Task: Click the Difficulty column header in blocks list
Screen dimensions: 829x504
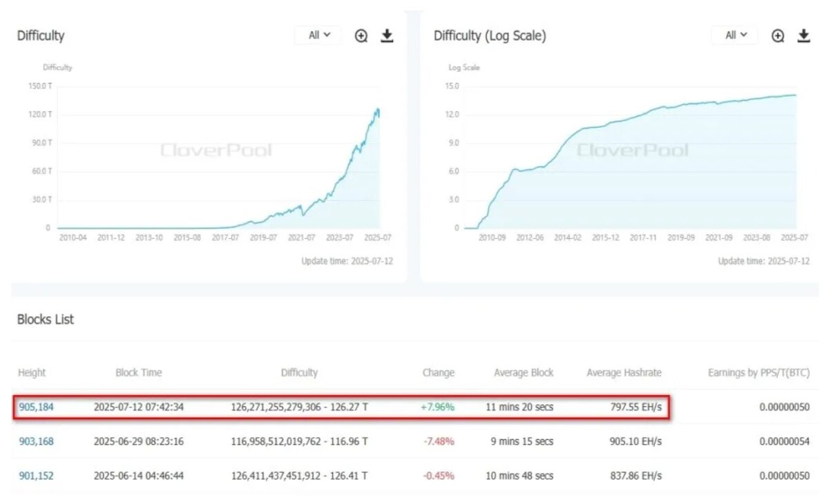Action: click(299, 373)
